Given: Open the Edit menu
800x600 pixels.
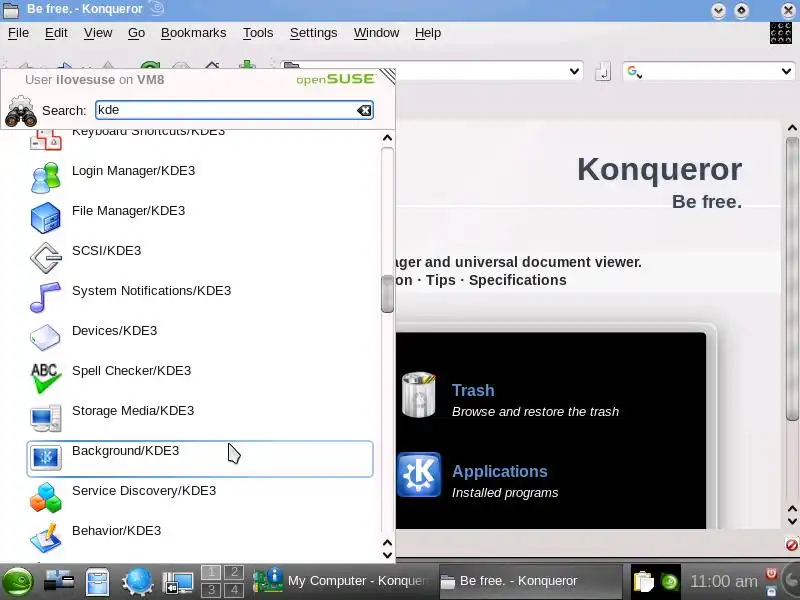Looking at the screenshot, I should click(56, 33).
